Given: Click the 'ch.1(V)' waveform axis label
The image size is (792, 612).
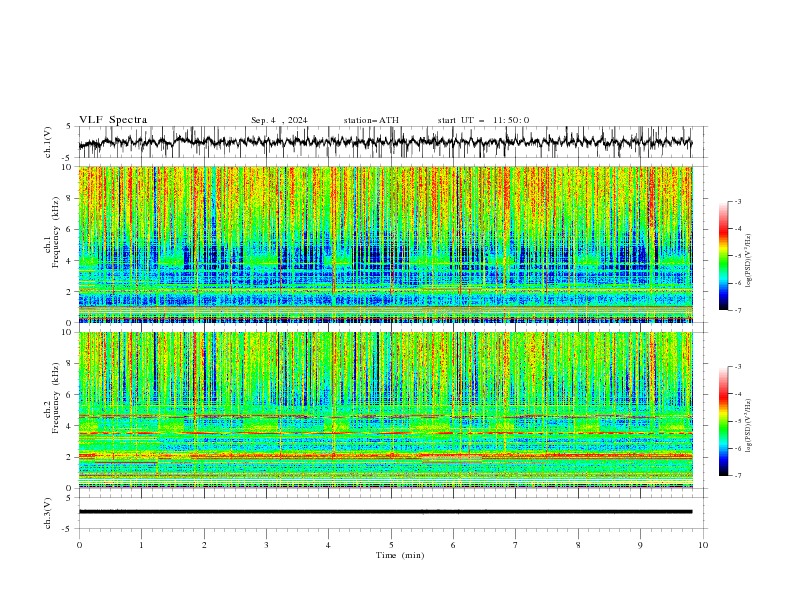Looking at the screenshot, I should pos(47,142).
